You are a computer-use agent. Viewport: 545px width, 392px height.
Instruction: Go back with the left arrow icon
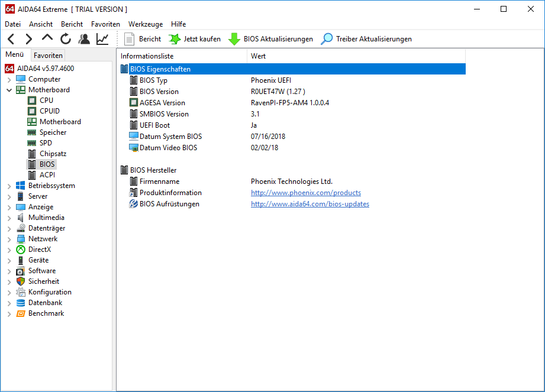(x=11, y=39)
